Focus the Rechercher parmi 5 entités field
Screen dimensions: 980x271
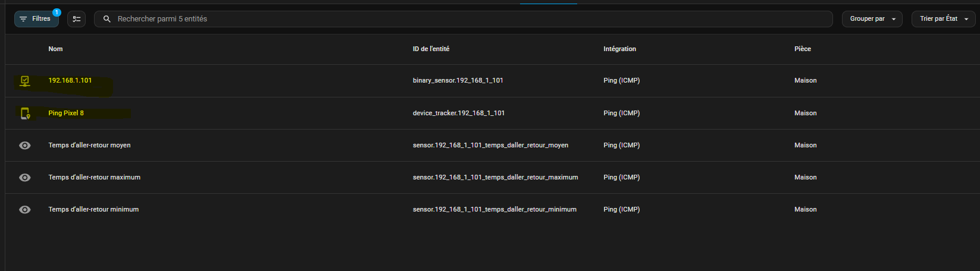click(x=464, y=19)
